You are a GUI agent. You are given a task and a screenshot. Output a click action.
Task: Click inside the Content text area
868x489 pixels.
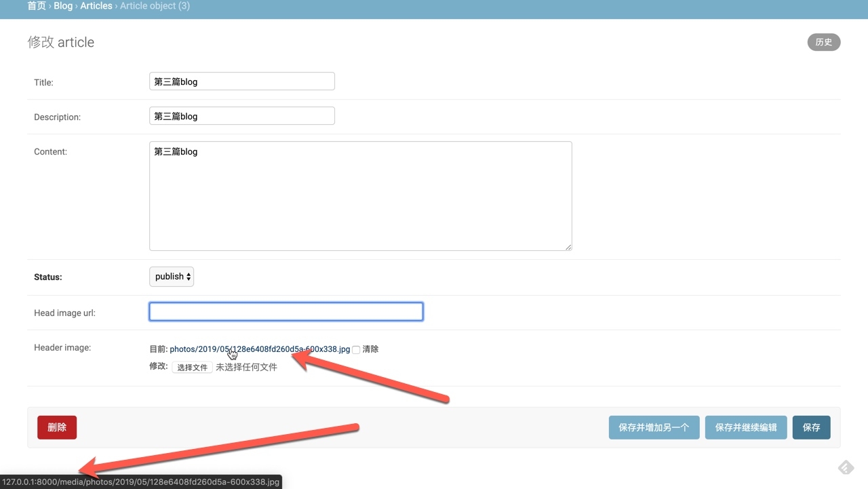[x=360, y=196]
